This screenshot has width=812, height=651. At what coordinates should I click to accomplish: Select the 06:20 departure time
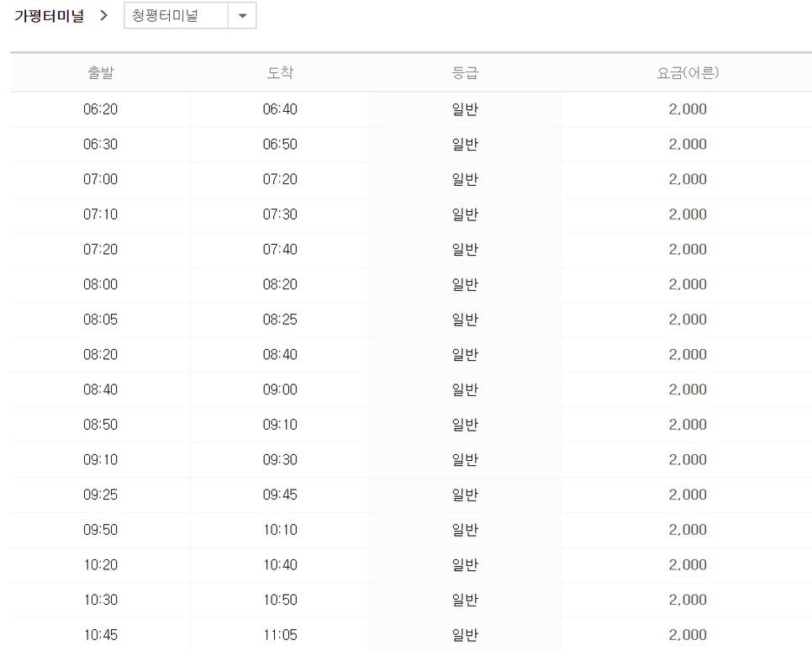coord(101,109)
